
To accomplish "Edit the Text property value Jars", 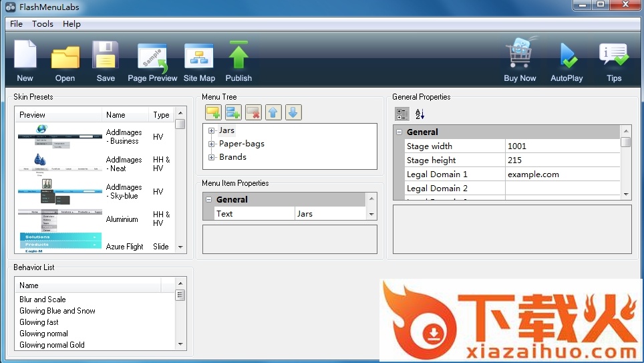I will [x=330, y=214].
